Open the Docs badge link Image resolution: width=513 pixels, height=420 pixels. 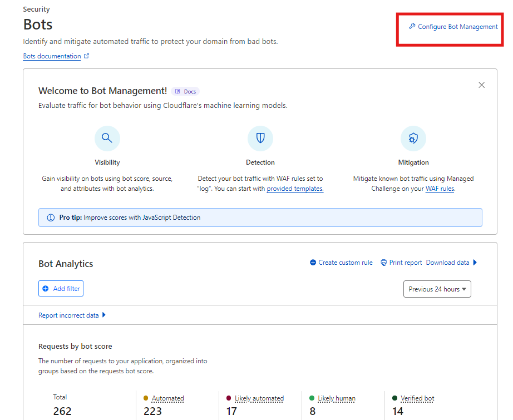point(185,91)
